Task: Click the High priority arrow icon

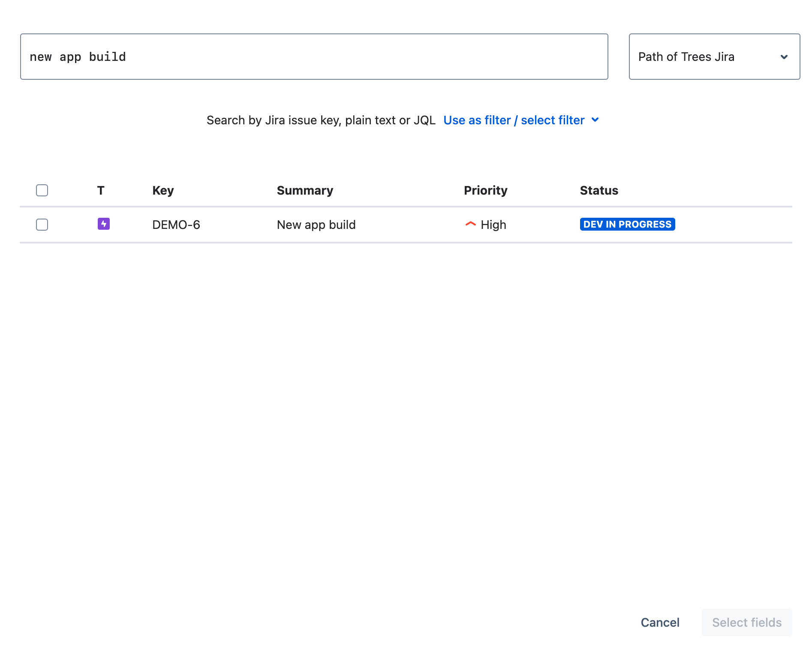Action: tap(470, 224)
